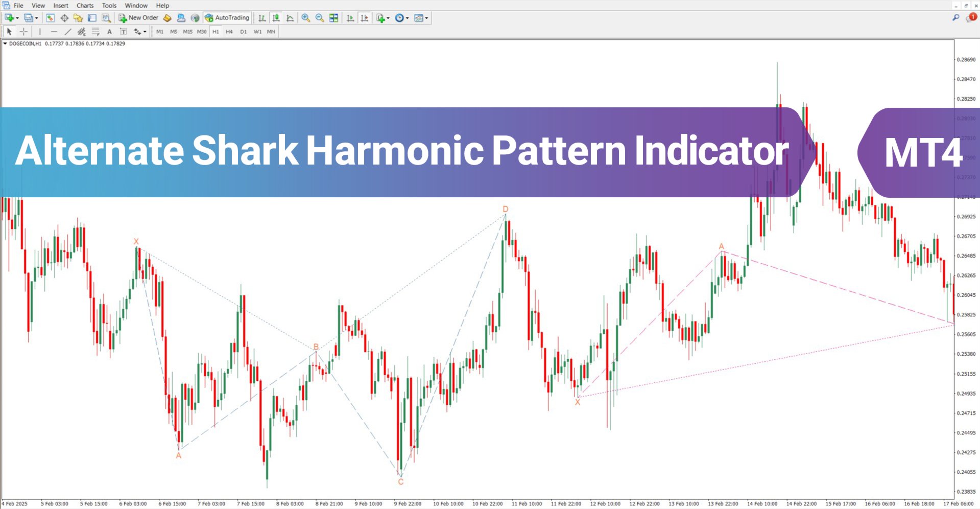Toggle chart auto scroll
This screenshot has height=509, width=980.
click(x=350, y=18)
